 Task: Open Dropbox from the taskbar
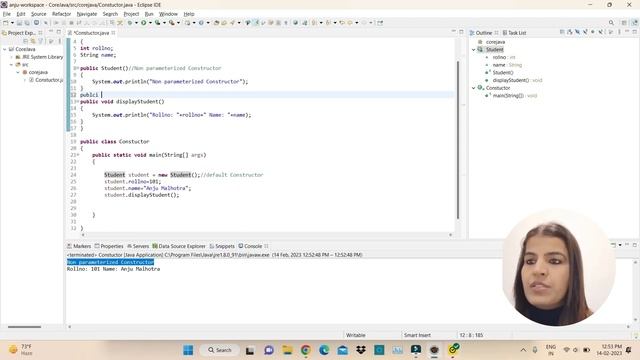pos(361,350)
